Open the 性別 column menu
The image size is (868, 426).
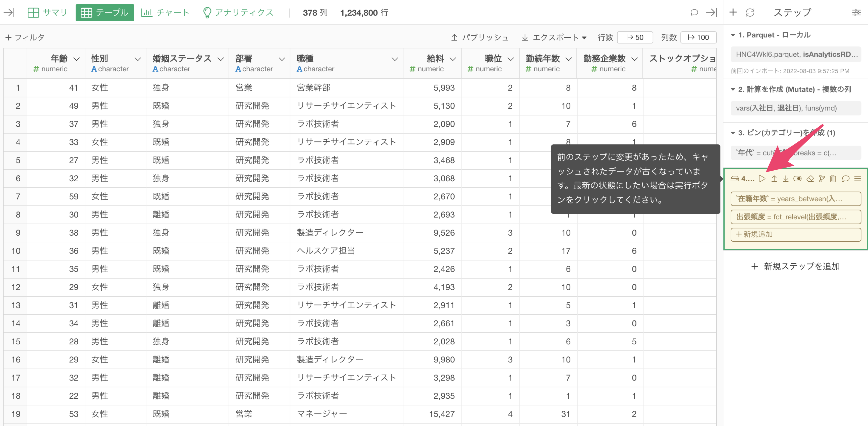tap(138, 59)
